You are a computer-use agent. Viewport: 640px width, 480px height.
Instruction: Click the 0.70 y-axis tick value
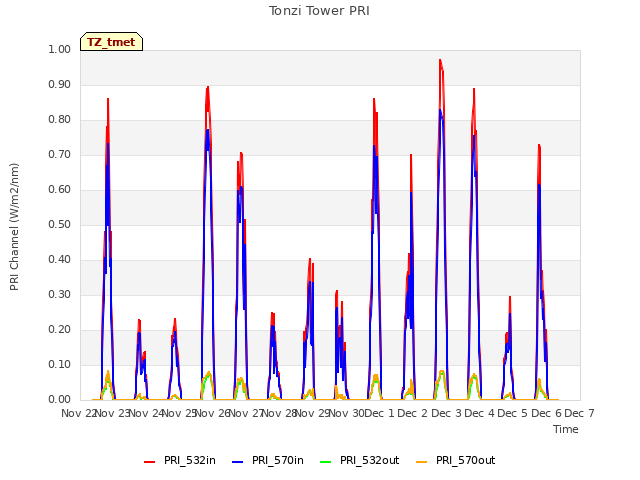tap(60, 155)
